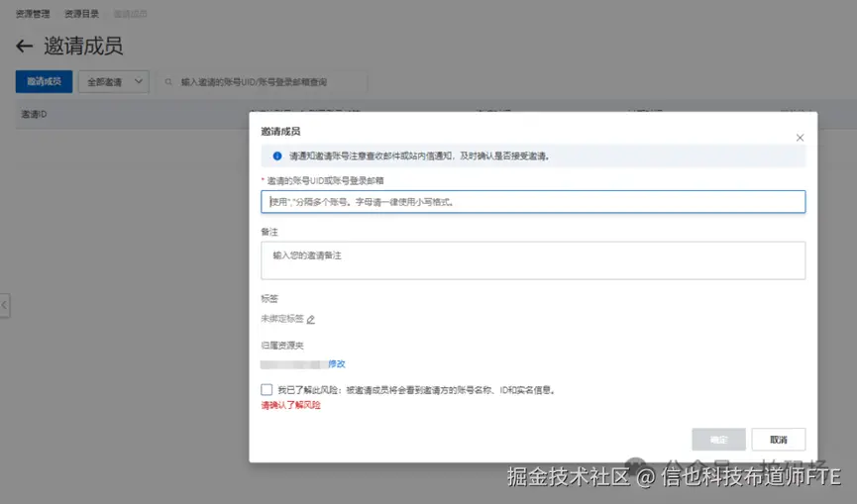Open the 资源目录 breadcrumb
This screenshot has height=504, width=857.
point(81,14)
